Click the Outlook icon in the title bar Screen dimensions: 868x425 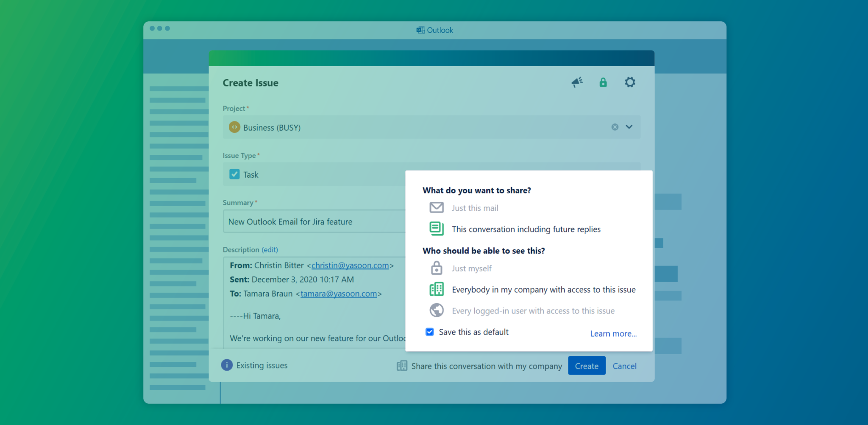click(420, 30)
